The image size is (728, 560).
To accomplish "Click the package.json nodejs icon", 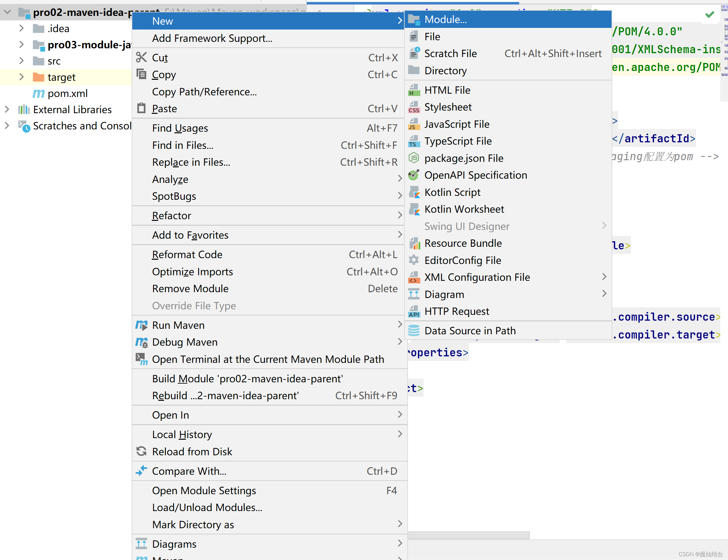I will [x=414, y=158].
